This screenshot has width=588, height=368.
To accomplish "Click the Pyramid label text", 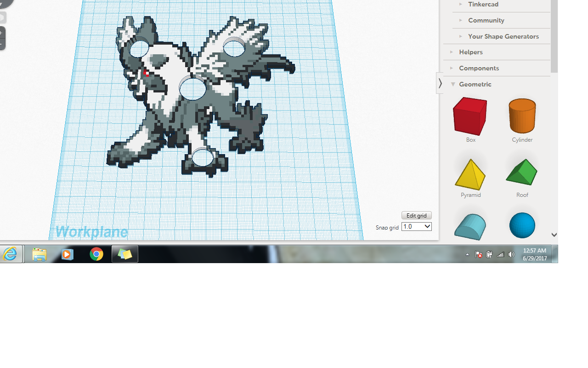I will pyautogui.click(x=471, y=195).
